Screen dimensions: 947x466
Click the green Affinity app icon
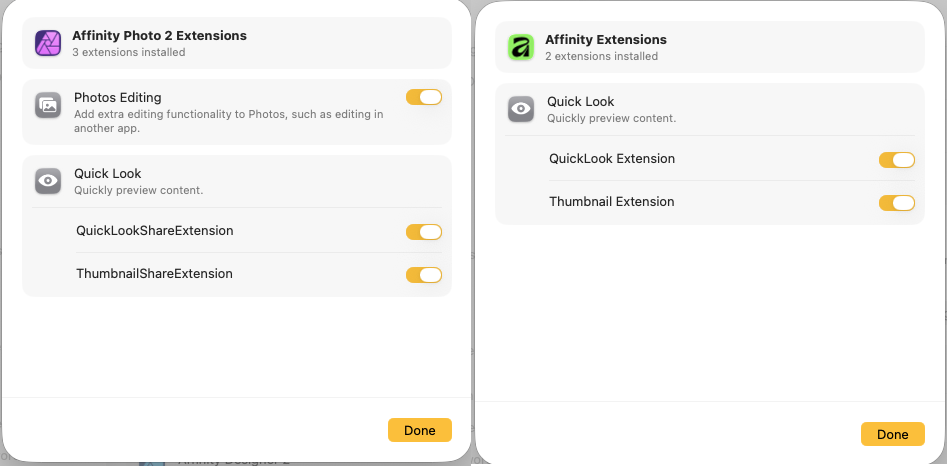click(x=521, y=47)
